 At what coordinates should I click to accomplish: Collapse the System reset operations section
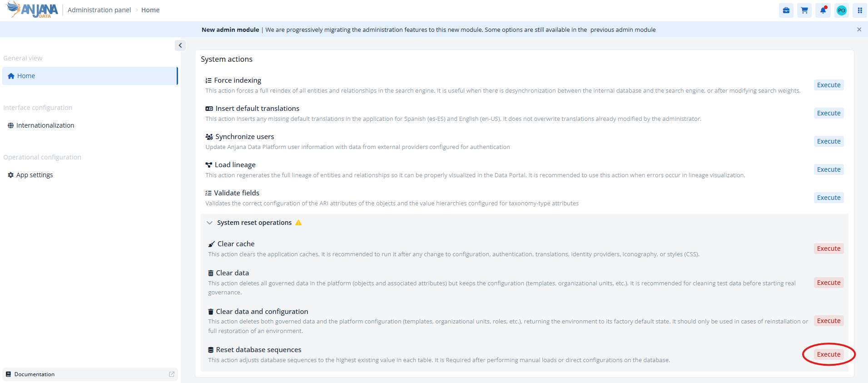coord(209,223)
